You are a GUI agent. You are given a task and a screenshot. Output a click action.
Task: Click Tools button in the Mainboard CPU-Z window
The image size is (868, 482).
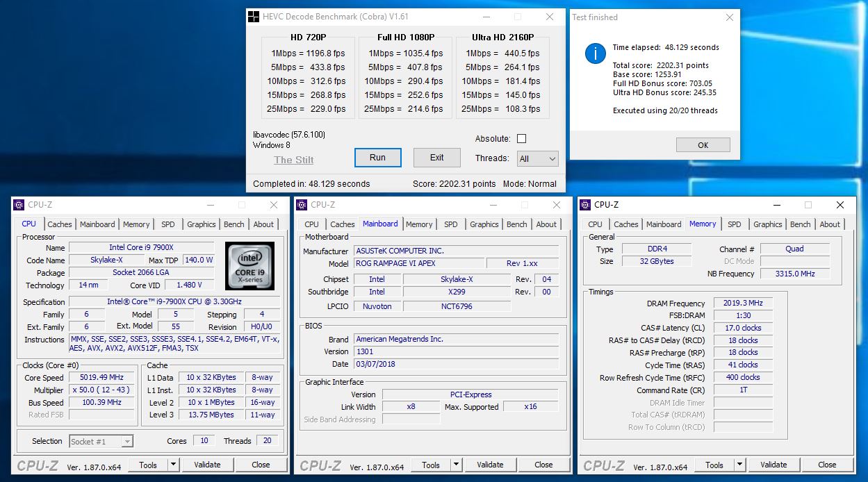coord(431,465)
